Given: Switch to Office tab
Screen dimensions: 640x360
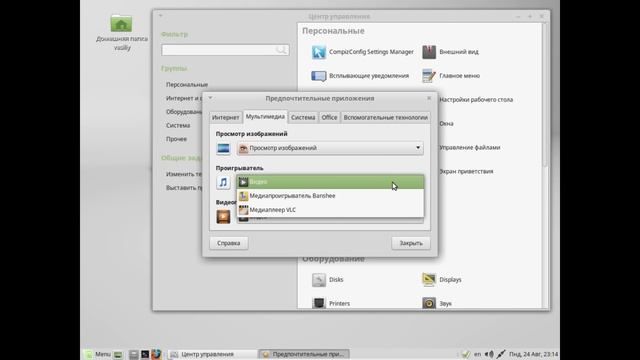Looking at the screenshot, I should [329, 118].
